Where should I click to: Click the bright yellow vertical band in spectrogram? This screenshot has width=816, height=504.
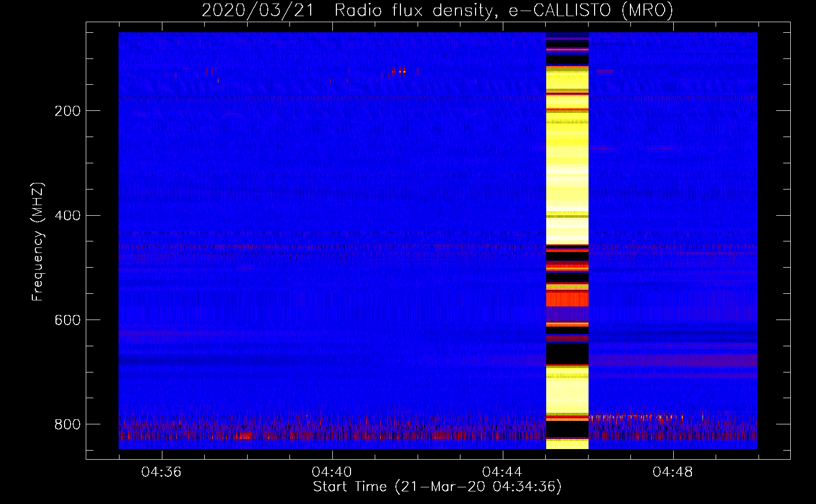tap(567, 240)
